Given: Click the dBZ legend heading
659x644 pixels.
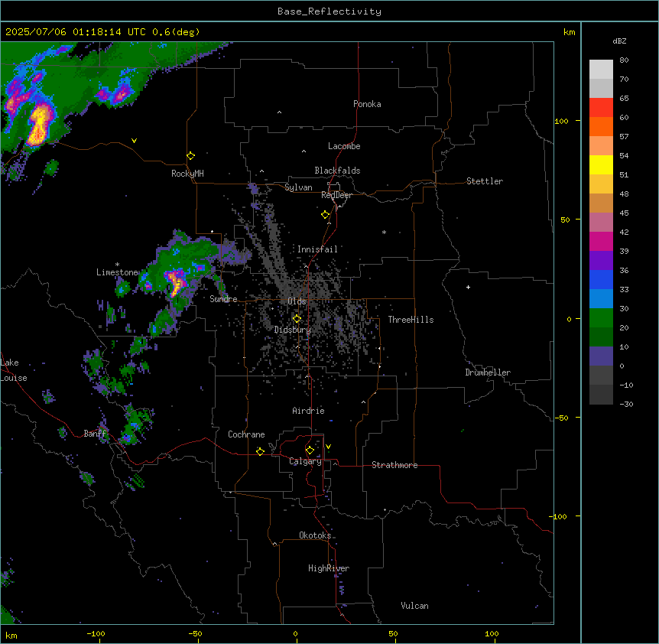Looking at the screenshot, I should coord(619,41).
